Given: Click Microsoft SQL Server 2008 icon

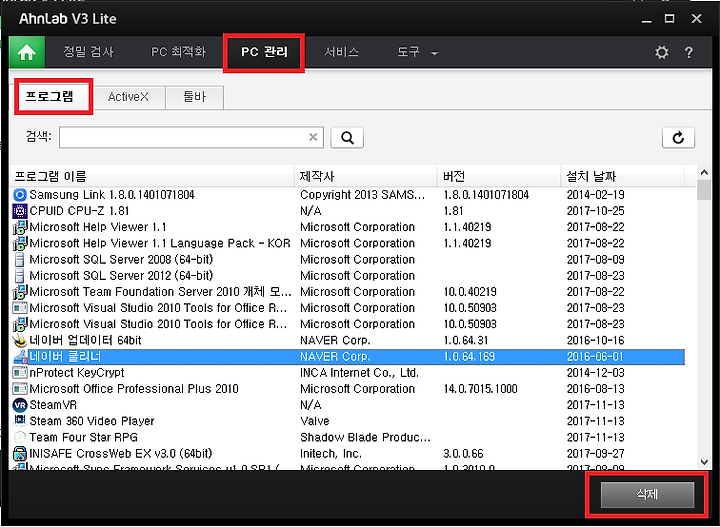Looking at the screenshot, I should click(x=20, y=259).
